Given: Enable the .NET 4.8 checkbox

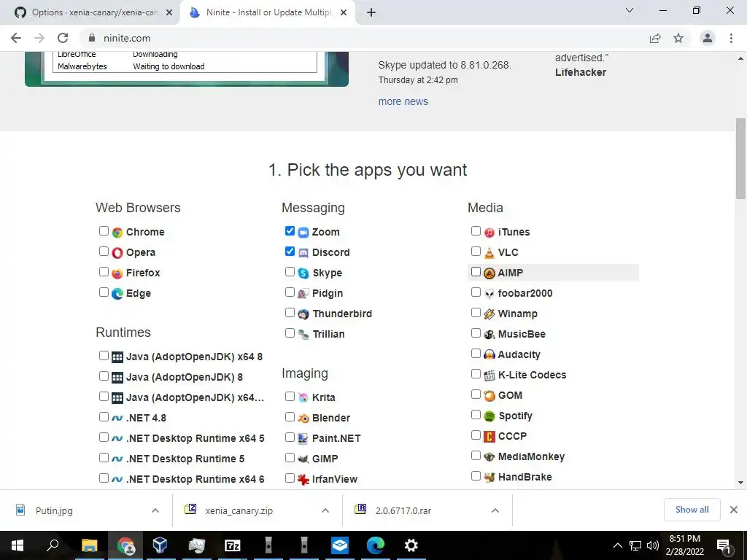Looking at the screenshot, I should point(104,417).
